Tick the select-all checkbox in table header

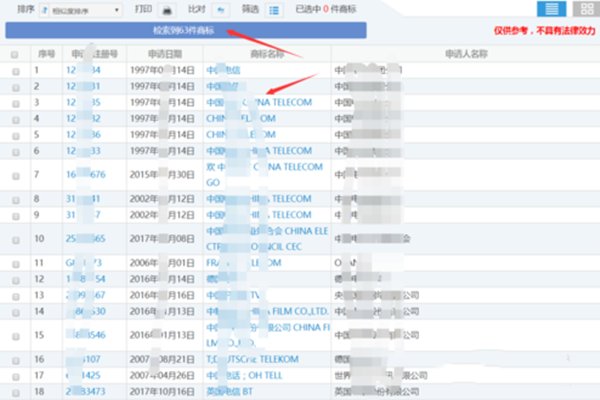[x=15, y=55]
